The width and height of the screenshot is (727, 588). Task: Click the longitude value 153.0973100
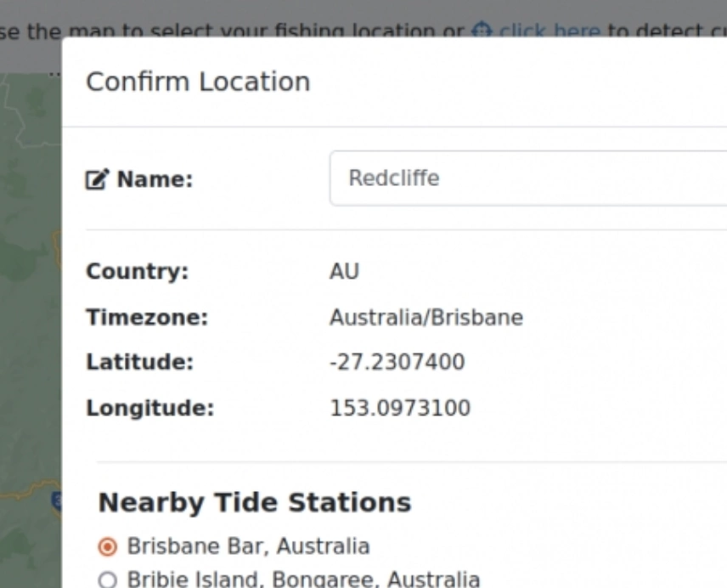399,409
